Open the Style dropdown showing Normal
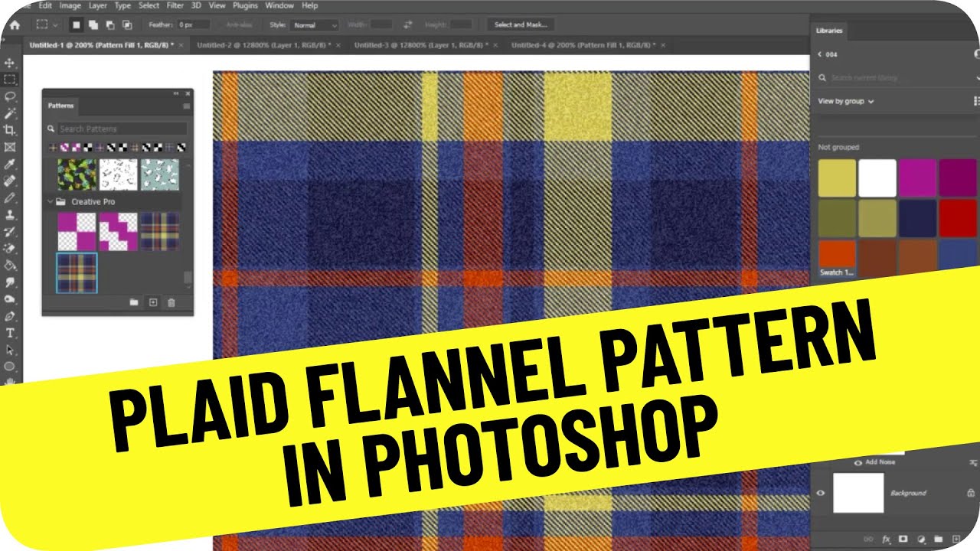This screenshot has width=980, height=551. tap(314, 24)
